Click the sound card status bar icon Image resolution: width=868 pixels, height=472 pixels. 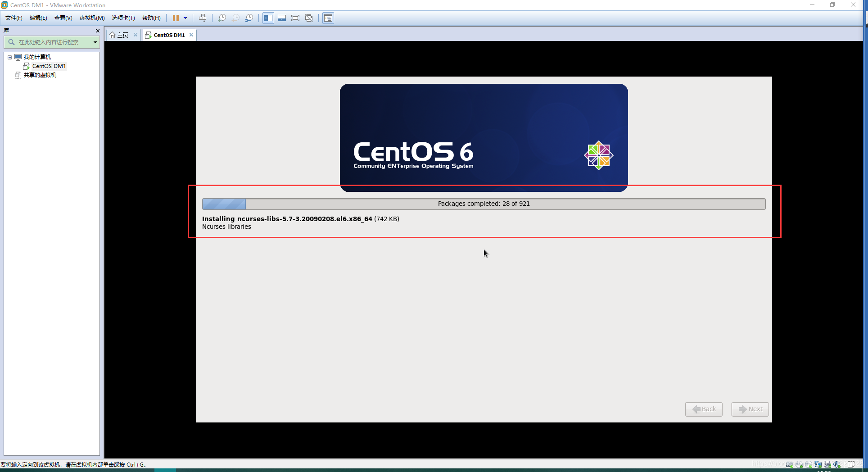pos(837,464)
